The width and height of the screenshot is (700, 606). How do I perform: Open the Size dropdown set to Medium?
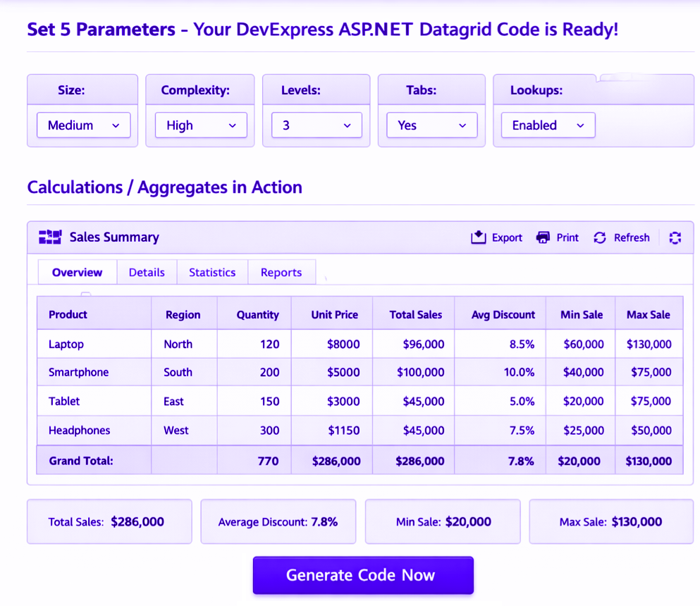(83, 125)
